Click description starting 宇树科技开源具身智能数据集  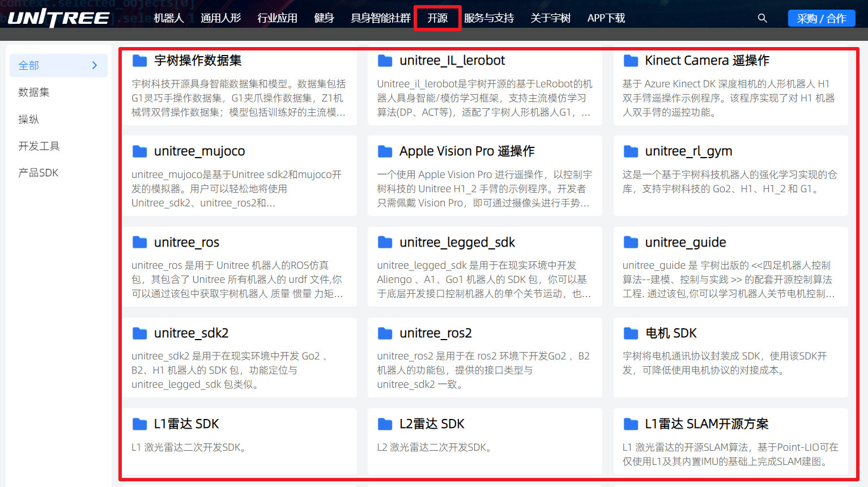[239, 98]
